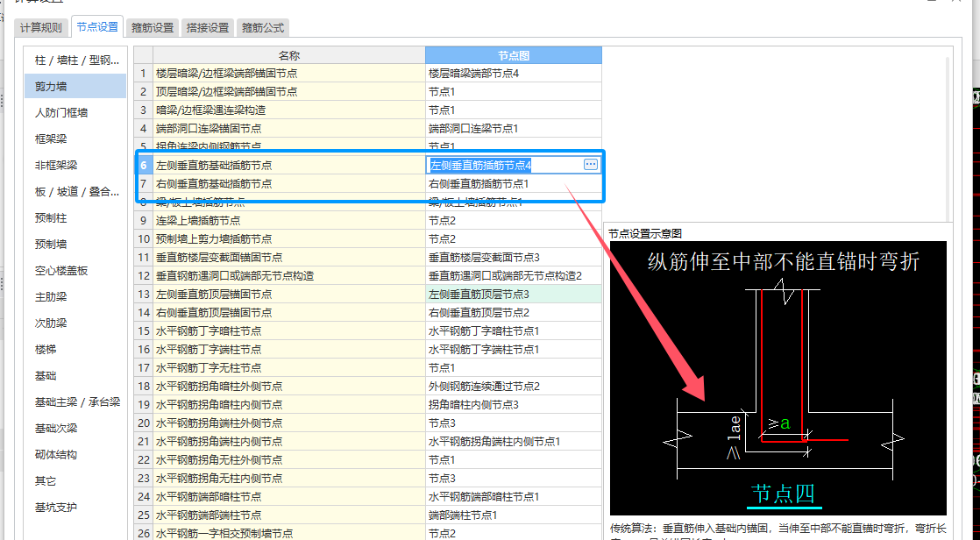This screenshot has width=980, height=540.
Task: Click cell 水平钢筋丁字暗柱节点1
Action: coord(513,330)
